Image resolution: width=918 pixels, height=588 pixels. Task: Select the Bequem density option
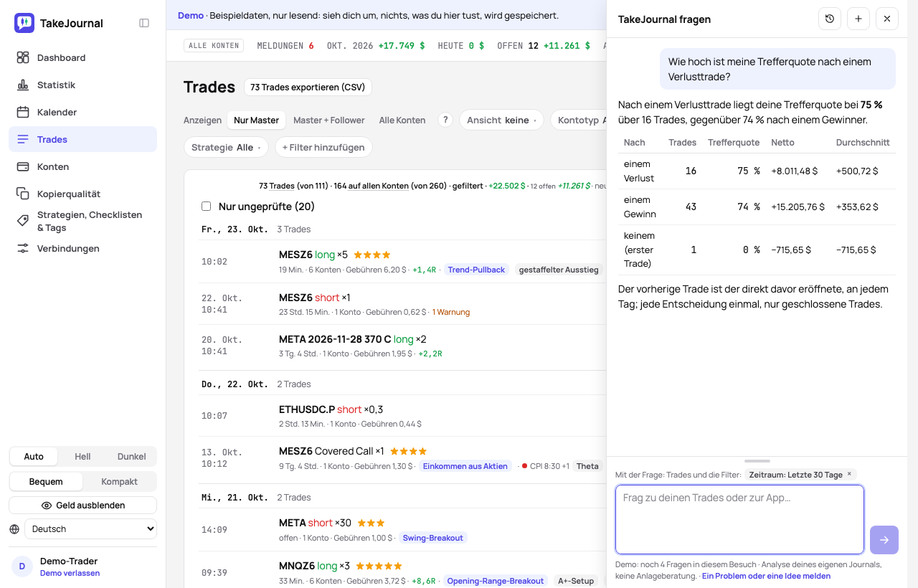click(46, 482)
